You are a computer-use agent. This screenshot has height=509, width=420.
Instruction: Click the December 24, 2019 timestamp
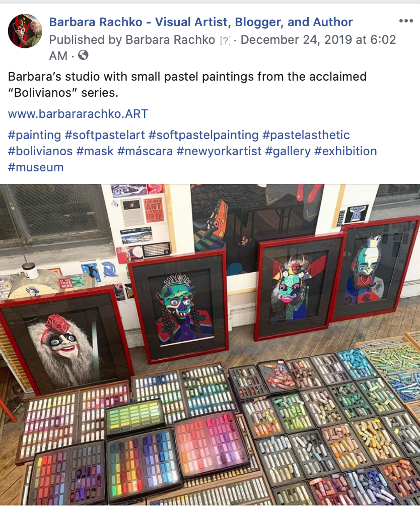(x=318, y=40)
